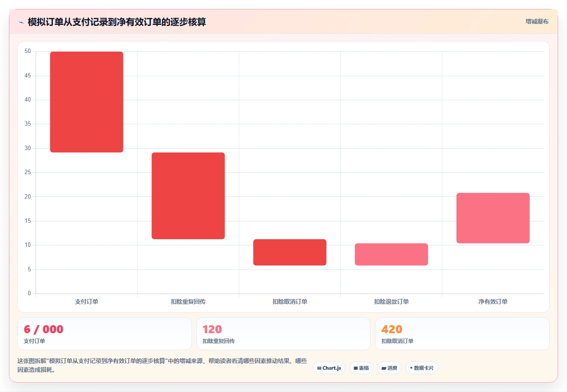
Task: Click the 6 / 000 支付订单 data card
Action: [105, 334]
